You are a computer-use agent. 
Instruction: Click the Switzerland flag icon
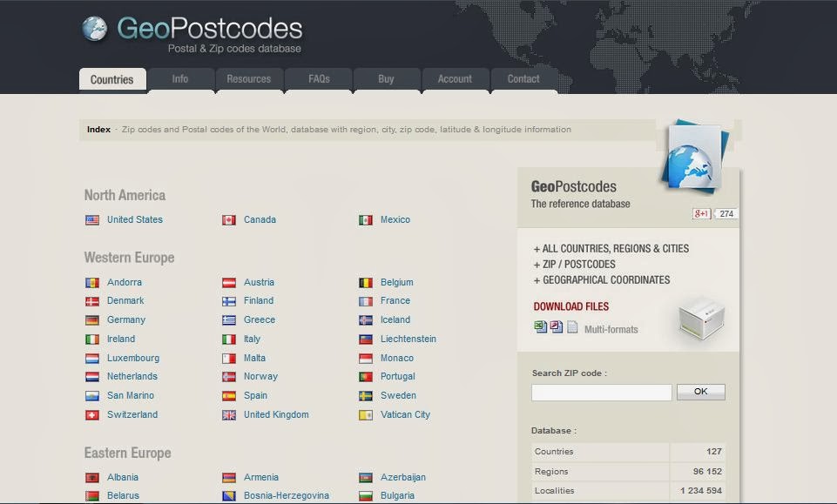(x=92, y=415)
